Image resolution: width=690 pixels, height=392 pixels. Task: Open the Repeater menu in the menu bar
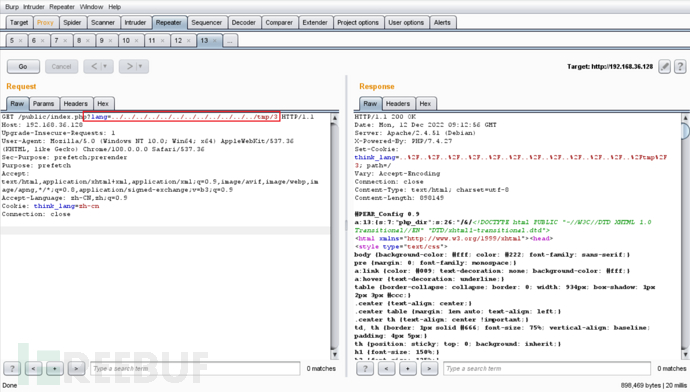click(62, 7)
